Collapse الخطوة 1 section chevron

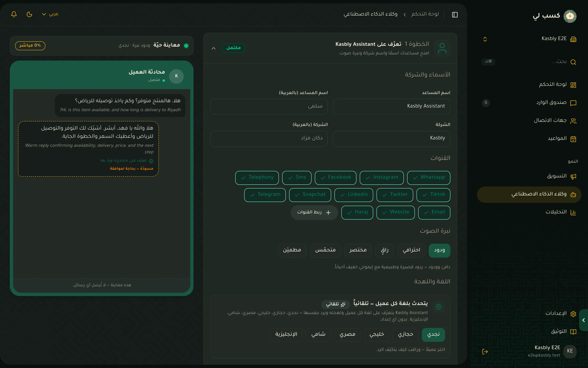[x=213, y=48]
